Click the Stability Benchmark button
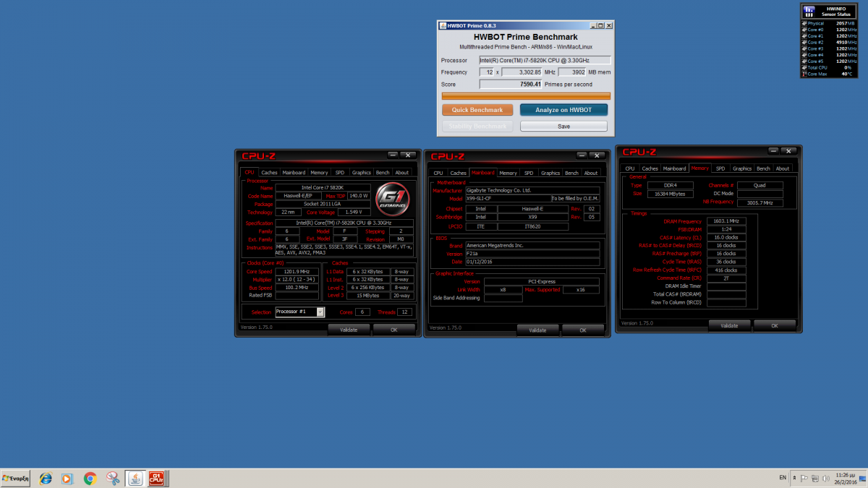The height and width of the screenshot is (488, 868). 477,126
